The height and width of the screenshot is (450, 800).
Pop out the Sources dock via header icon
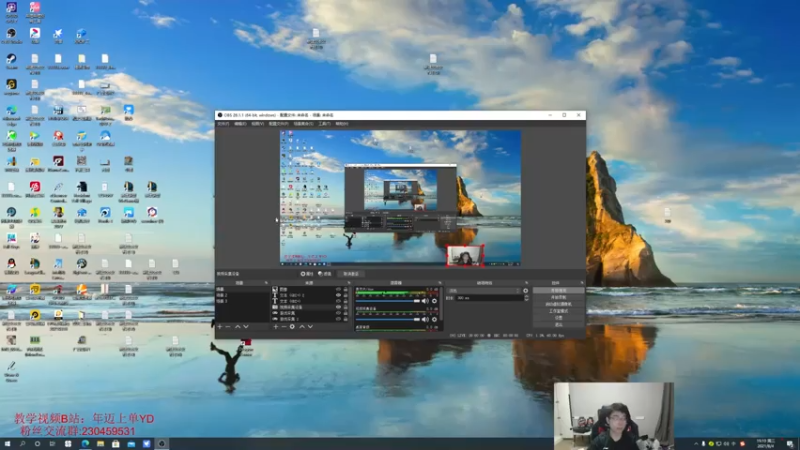[349, 283]
